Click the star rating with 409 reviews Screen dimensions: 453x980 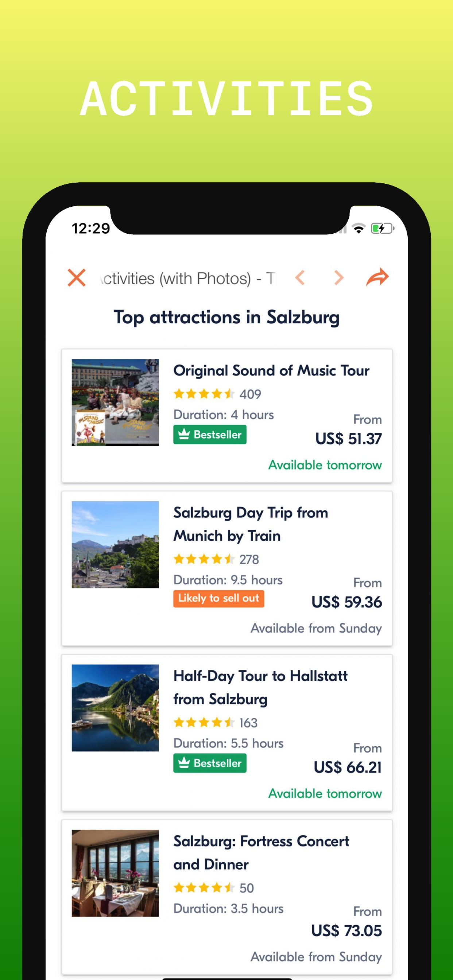(217, 394)
